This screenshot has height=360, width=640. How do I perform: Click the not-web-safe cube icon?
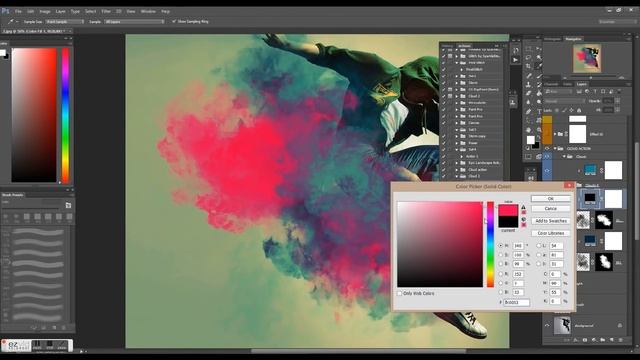click(524, 220)
